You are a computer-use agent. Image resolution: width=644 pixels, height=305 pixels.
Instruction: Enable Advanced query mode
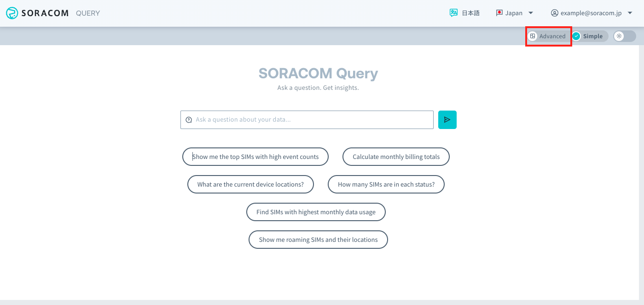point(548,35)
